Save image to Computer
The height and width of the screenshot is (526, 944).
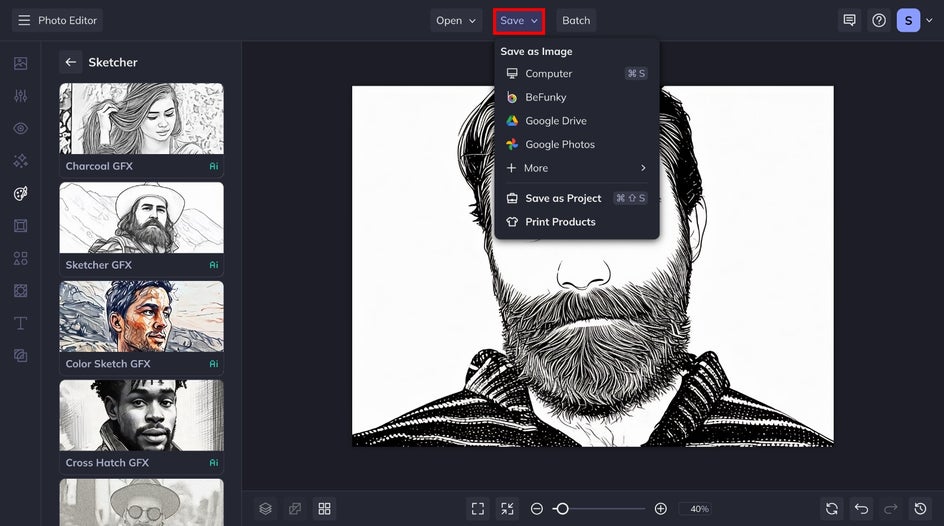(577, 73)
